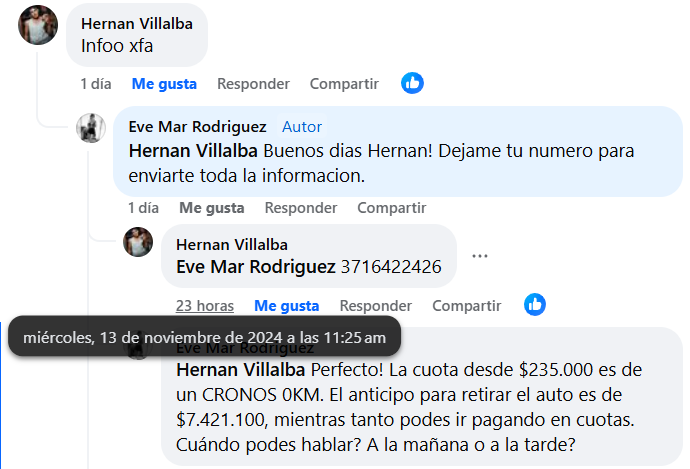690x469 pixels.
Task: Open Hernan Villalba's name on the top comment
Action: 137,24
